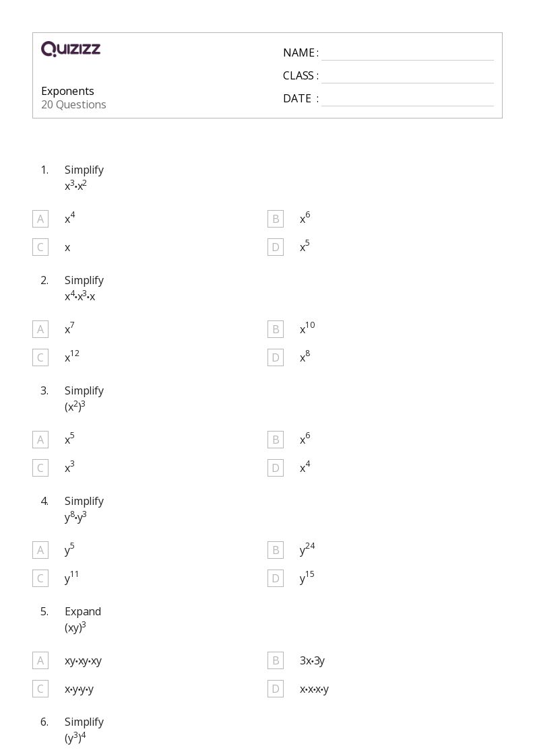Click the NAME blank line
This screenshot has width=535, height=756.
(408, 54)
